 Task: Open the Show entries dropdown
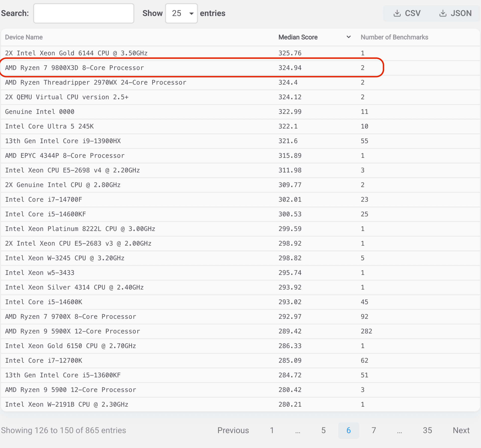click(x=181, y=13)
